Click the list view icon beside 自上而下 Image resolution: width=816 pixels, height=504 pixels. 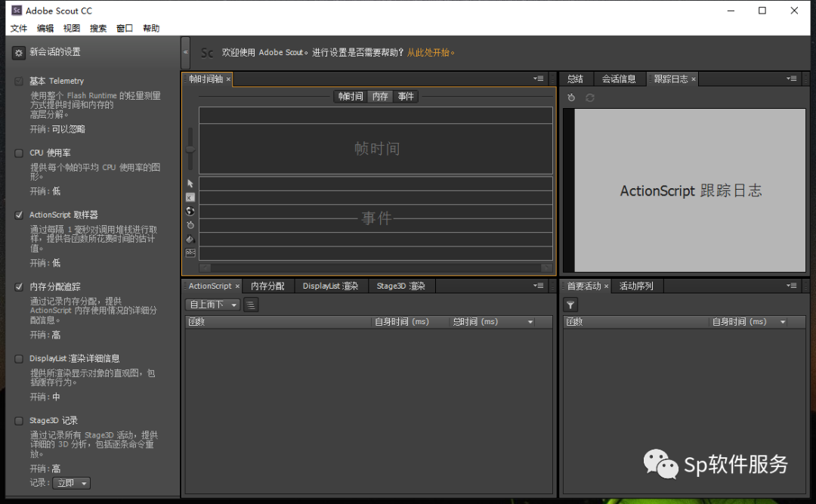pos(251,305)
